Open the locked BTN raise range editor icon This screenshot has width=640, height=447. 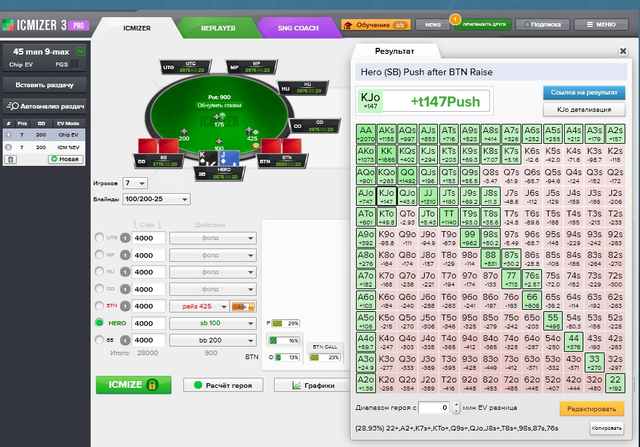coord(243,307)
